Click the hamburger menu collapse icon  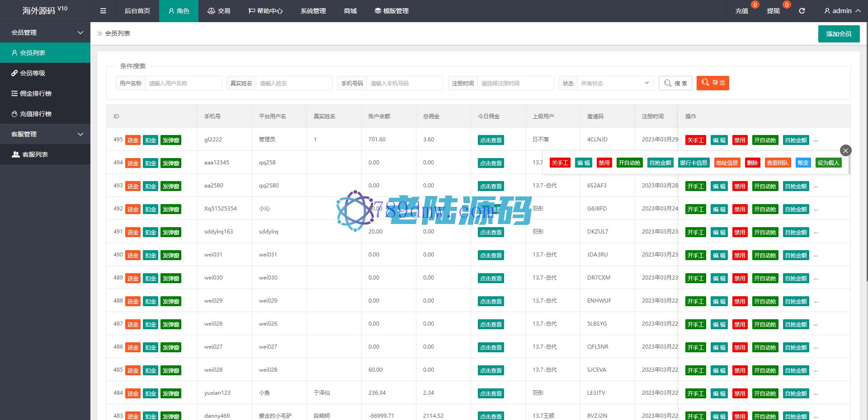(103, 11)
